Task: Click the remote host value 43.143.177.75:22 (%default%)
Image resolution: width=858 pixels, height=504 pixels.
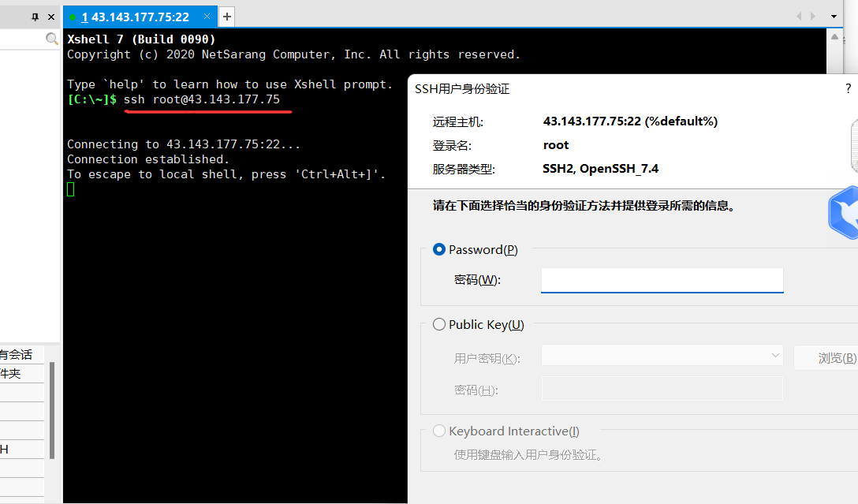Action: 630,121
